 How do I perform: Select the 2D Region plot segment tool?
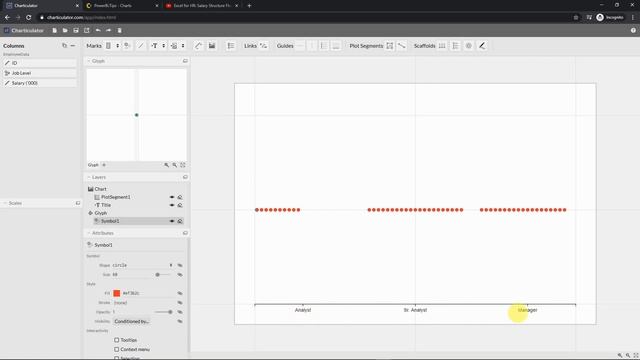(x=390, y=46)
